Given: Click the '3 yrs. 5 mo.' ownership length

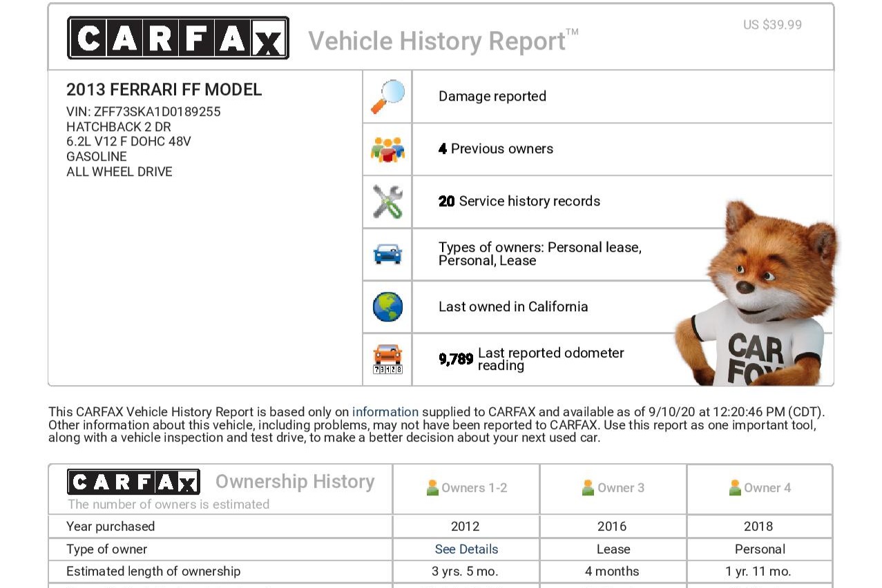Looking at the screenshot, I should [466, 571].
